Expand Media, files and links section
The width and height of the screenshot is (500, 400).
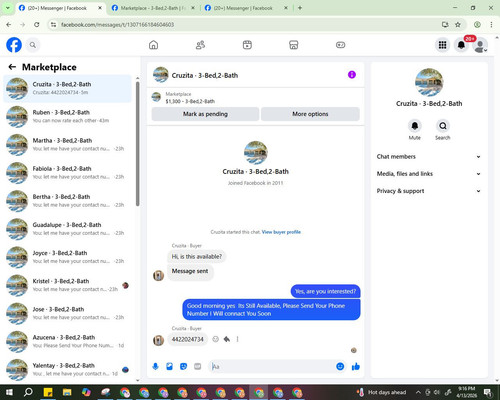(429, 174)
